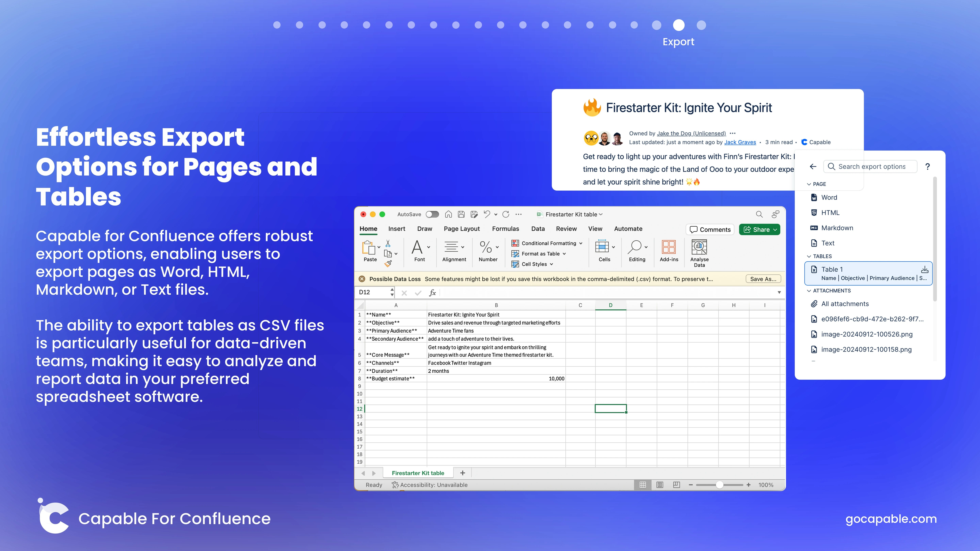Click the zoom out minus button
Screen dimensions: 980x551
pyautogui.click(x=691, y=485)
